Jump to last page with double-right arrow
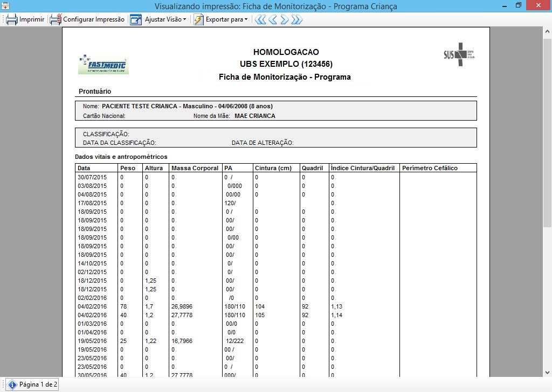 [x=297, y=20]
